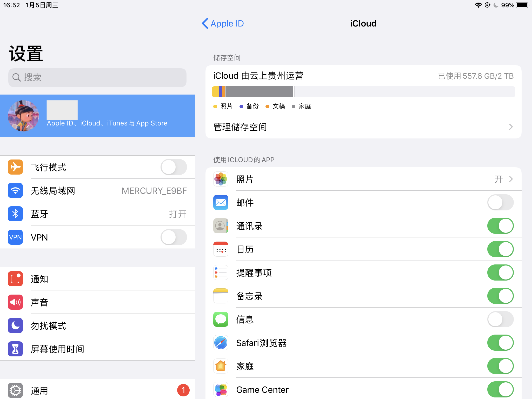Go back to Apple ID
The image size is (532, 399).
(223, 23)
